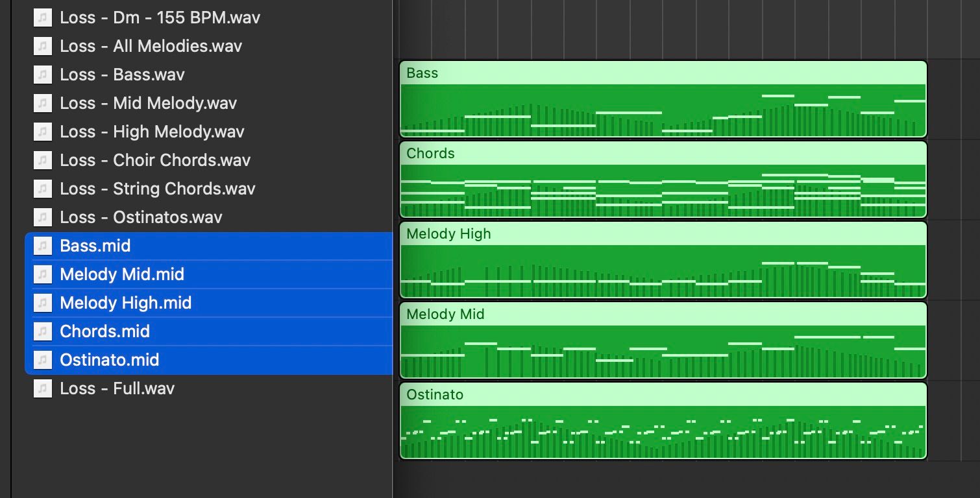Click the audio file icon beside Loss - Bass.wav

(x=42, y=75)
